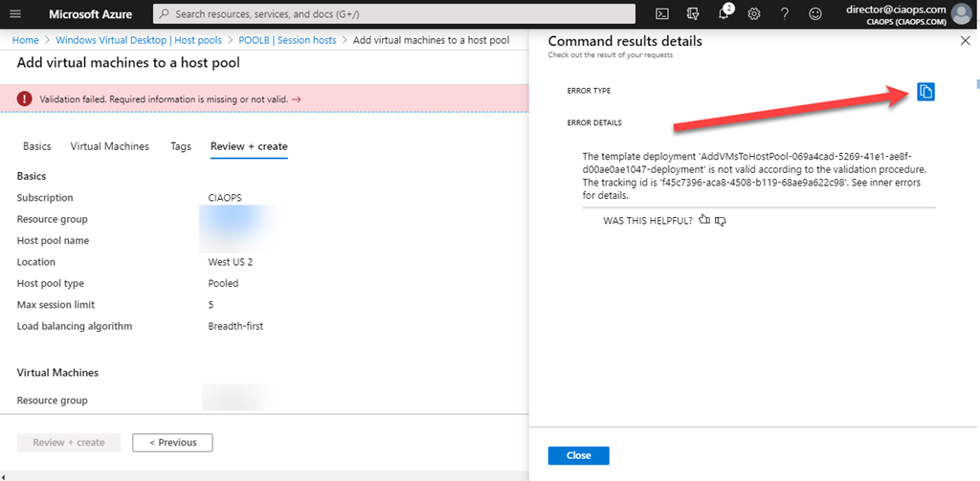980x481 pixels.
Task: Open the notifications bell
Action: pos(724,14)
